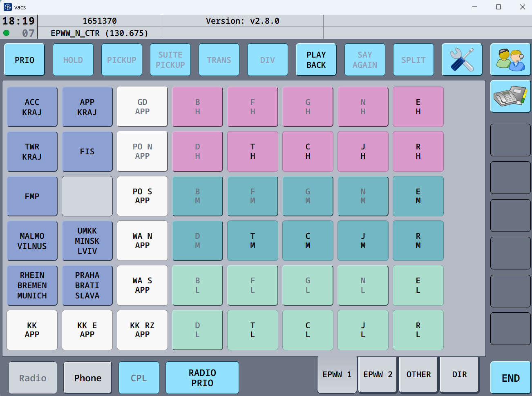532x396 pixels.
Task: Call KK RZ APP
Action: 143,330
